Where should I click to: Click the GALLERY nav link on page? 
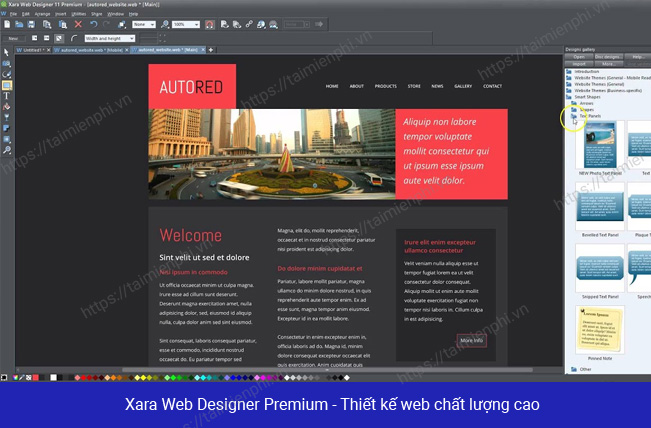[x=463, y=86]
